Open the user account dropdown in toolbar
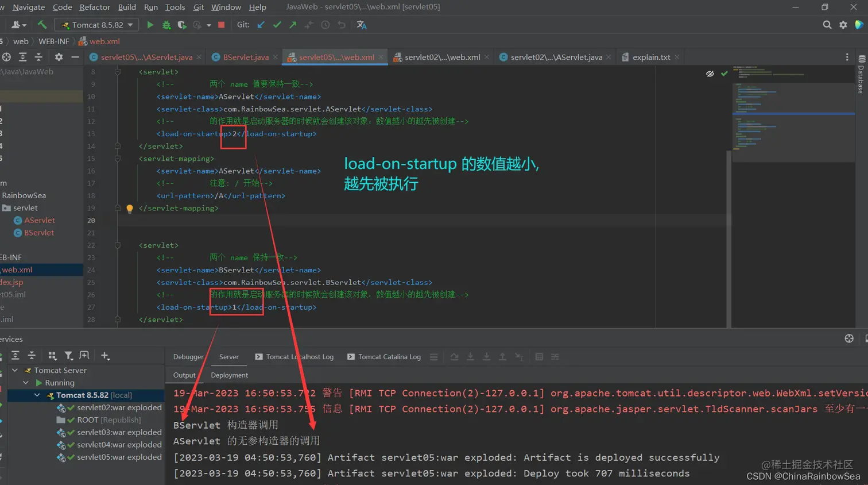Image resolution: width=868 pixels, height=485 pixels. 19,25
